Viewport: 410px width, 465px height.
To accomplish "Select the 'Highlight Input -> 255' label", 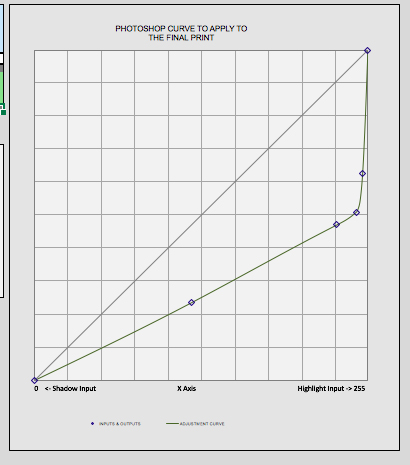I will click(x=331, y=389).
